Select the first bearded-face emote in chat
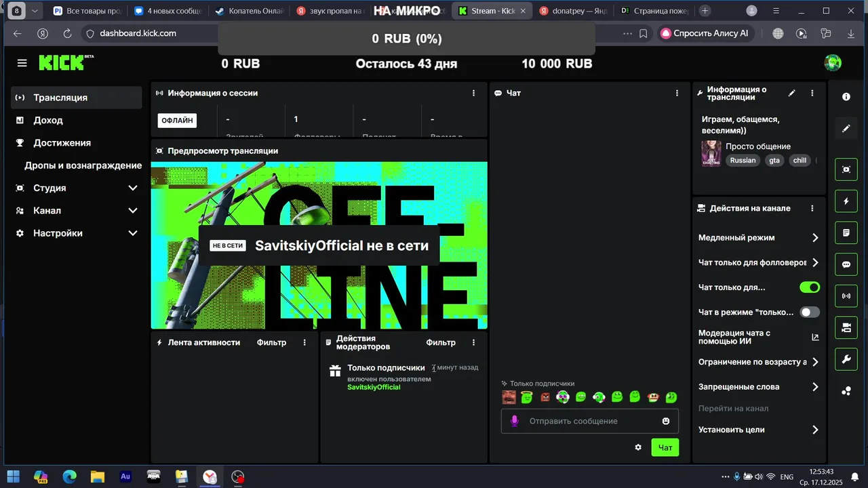The width and height of the screenshot is (868, 488). coord(509,397)
